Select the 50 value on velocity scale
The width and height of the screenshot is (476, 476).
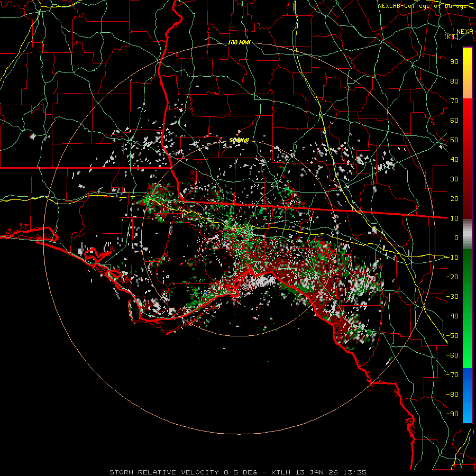click(454, 140)
